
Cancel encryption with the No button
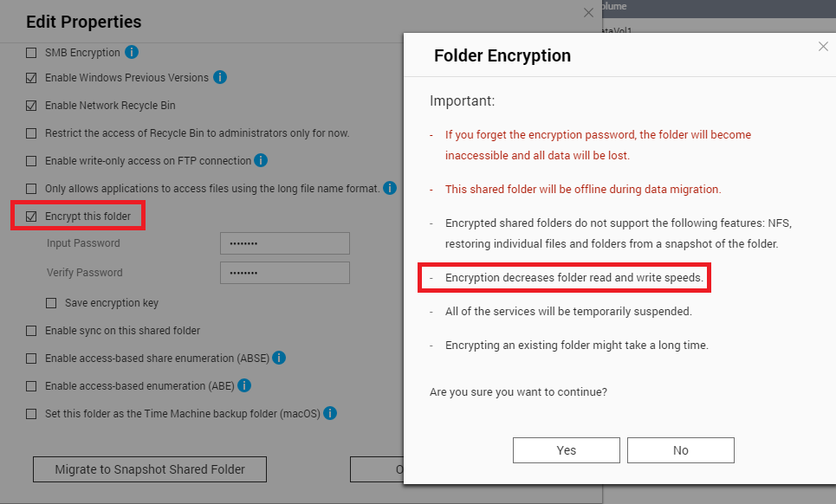681,450
